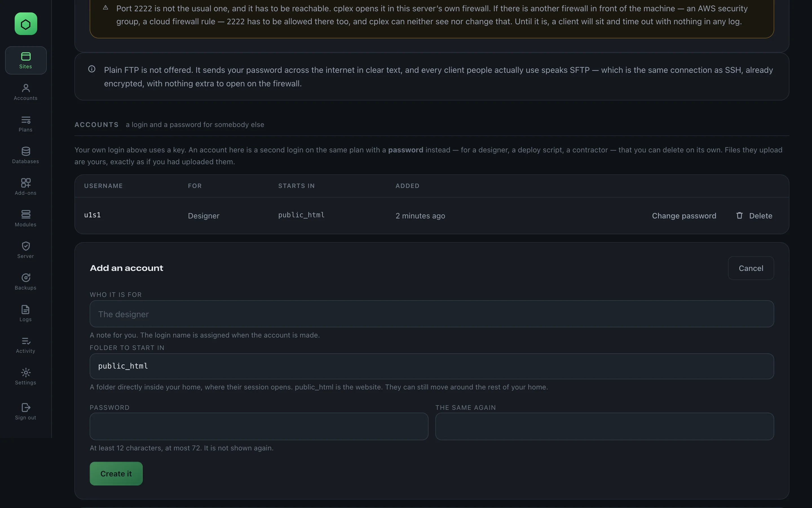Click into the Password field
Viewport: 812px width, 508px height.
click(259, 426)
